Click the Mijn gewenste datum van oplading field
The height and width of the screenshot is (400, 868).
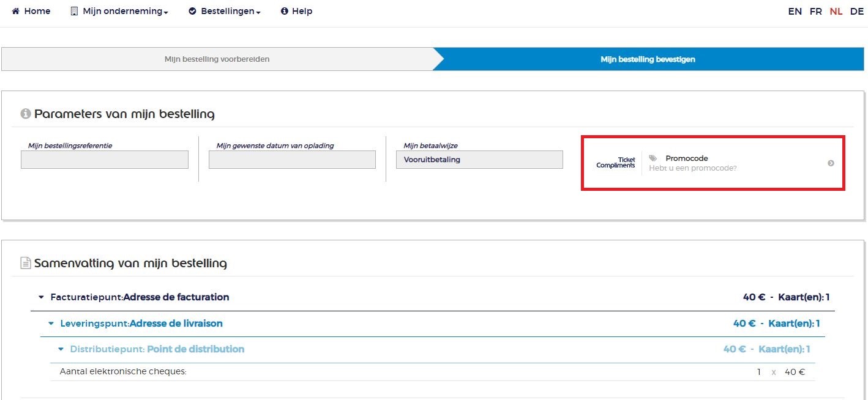point(292,160)
